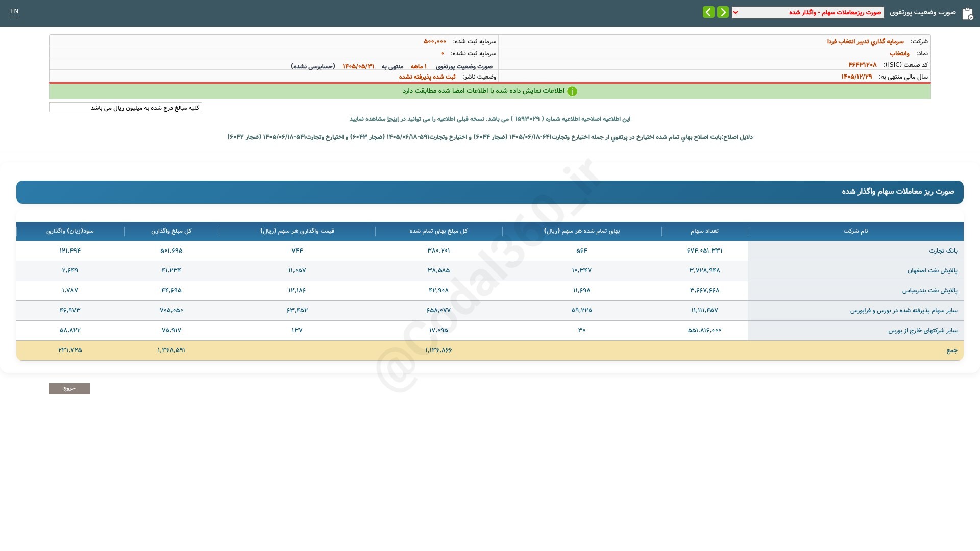Click the کل مبلغ واگذاری header
980x551 pixels.
coord(171,231)
